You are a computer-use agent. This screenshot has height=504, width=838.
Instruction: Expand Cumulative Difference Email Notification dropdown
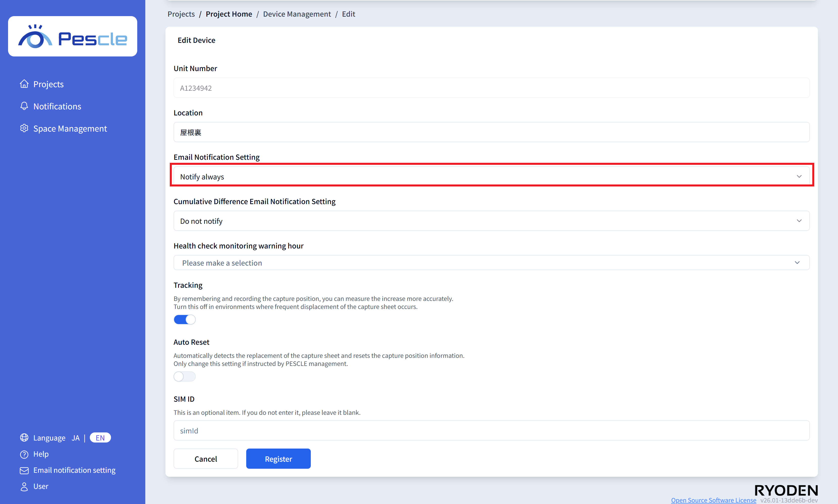491,221
